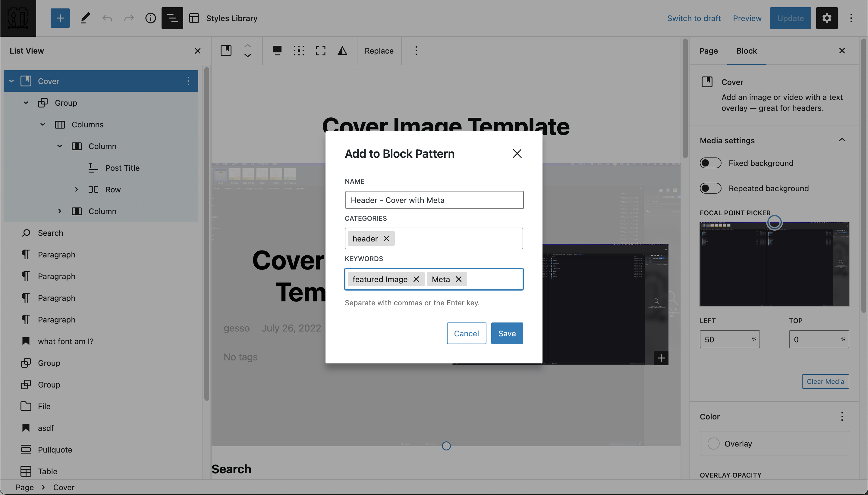
Task: Select 'what font am I?' in List View
Action: tap(66, 341)
